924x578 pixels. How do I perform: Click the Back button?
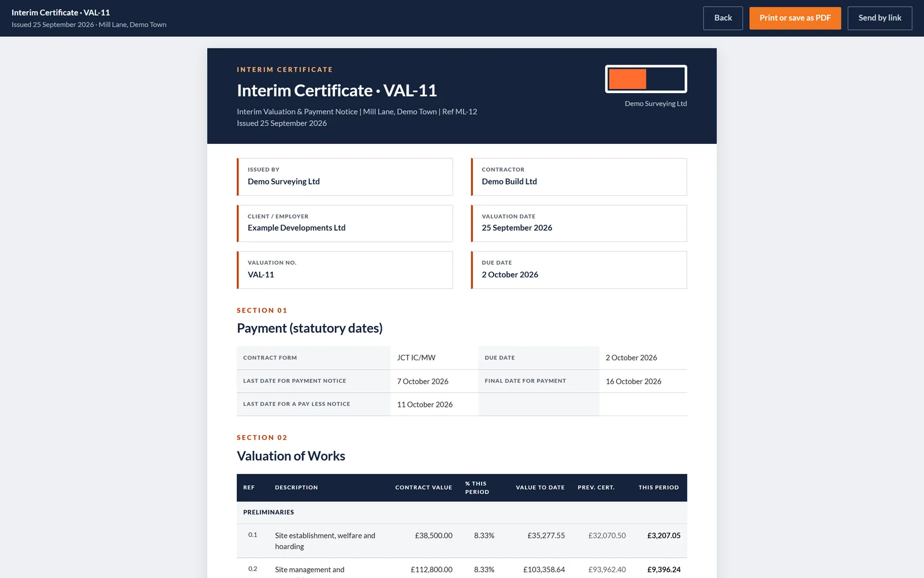[722, 18]
